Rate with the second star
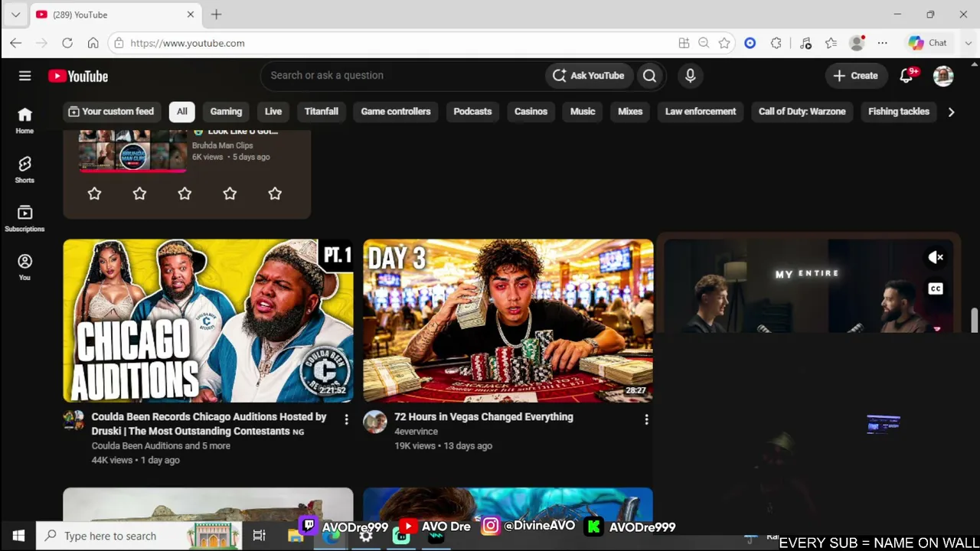Image resolution: width=980 pixels, height=551 pixels. coord(139,194)
